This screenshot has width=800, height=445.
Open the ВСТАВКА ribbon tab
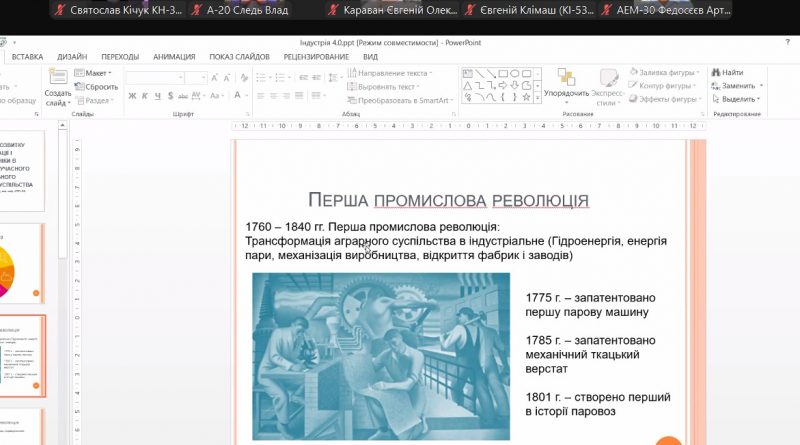[28, 57]
